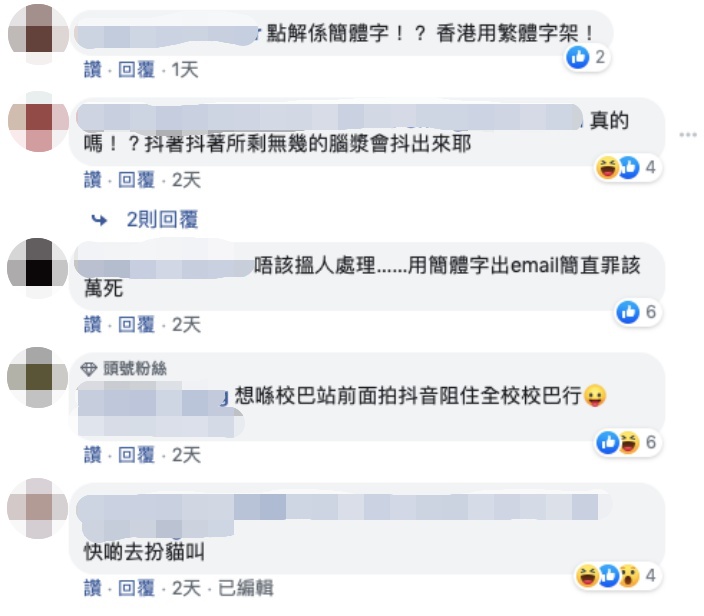
Task: Click 1天 timestamp on first comment
Action: (185, 70)
